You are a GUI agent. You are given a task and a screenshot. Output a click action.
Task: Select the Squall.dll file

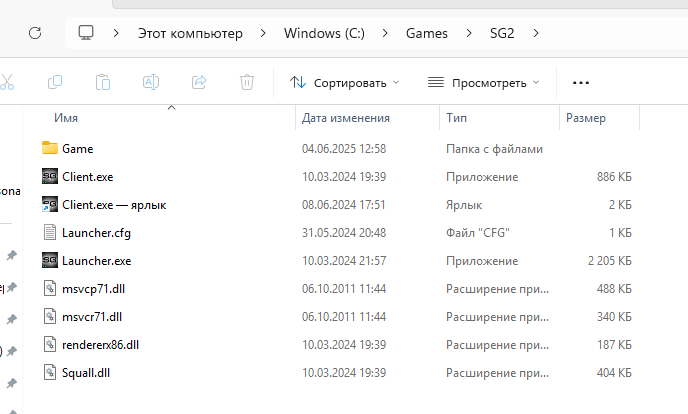(86, 372)
